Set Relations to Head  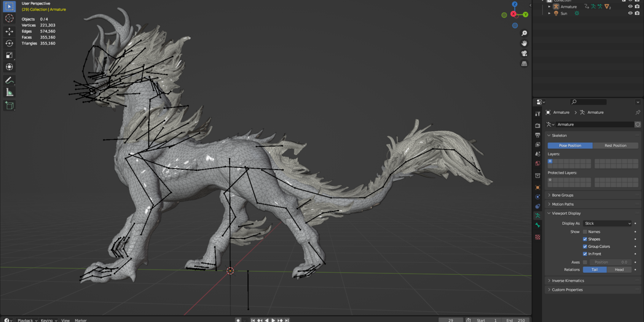point(619,270)
